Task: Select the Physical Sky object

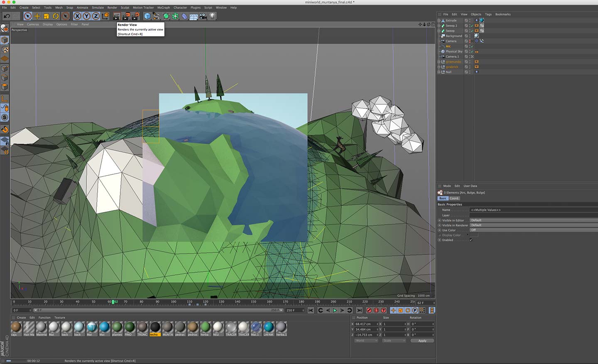Action: tap(454, 51)
